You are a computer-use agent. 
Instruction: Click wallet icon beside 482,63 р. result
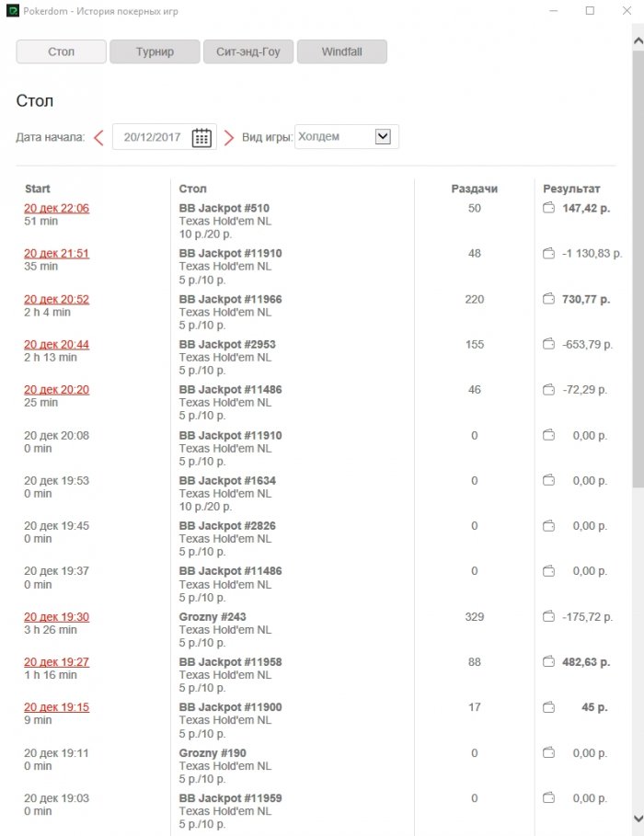point(549,662)
